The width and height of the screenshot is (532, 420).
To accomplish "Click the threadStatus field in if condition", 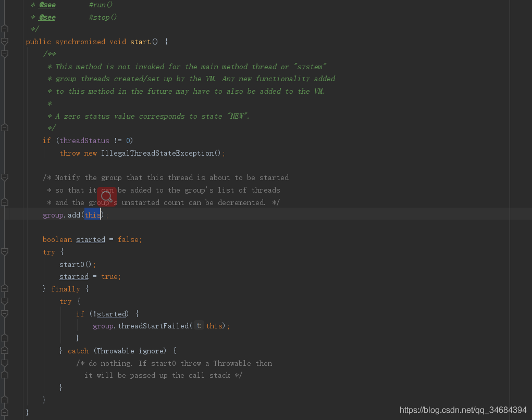I will point(84,141).
